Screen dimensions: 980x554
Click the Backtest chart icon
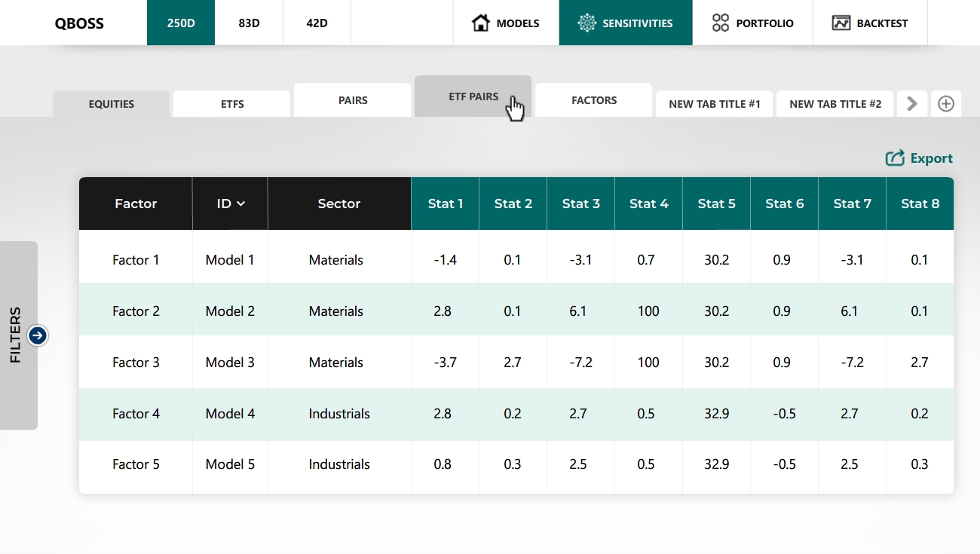(841, 23)
